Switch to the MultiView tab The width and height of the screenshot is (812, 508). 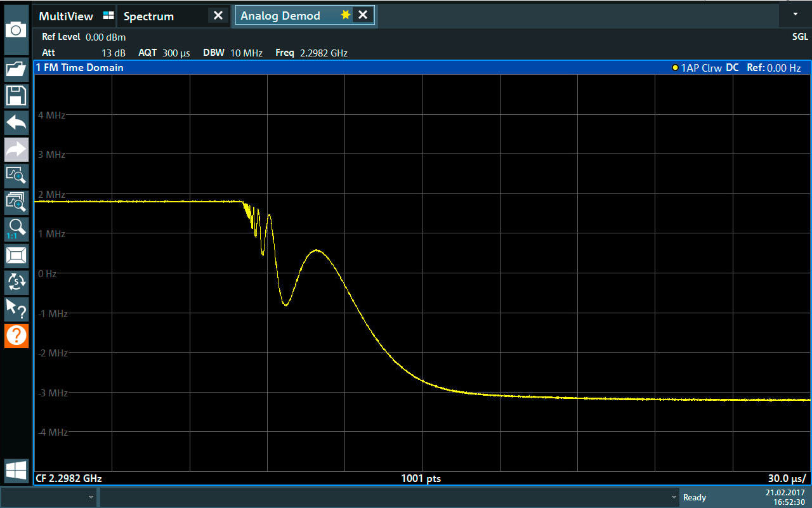pyautogui.click(x=76, y=16)
